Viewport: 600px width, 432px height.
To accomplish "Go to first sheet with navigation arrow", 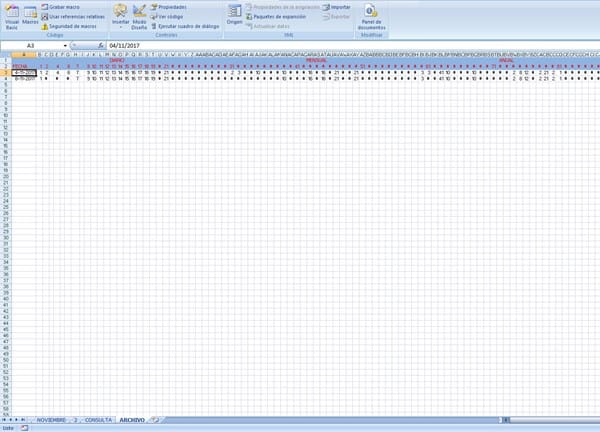I will click(x=4, y=420).
